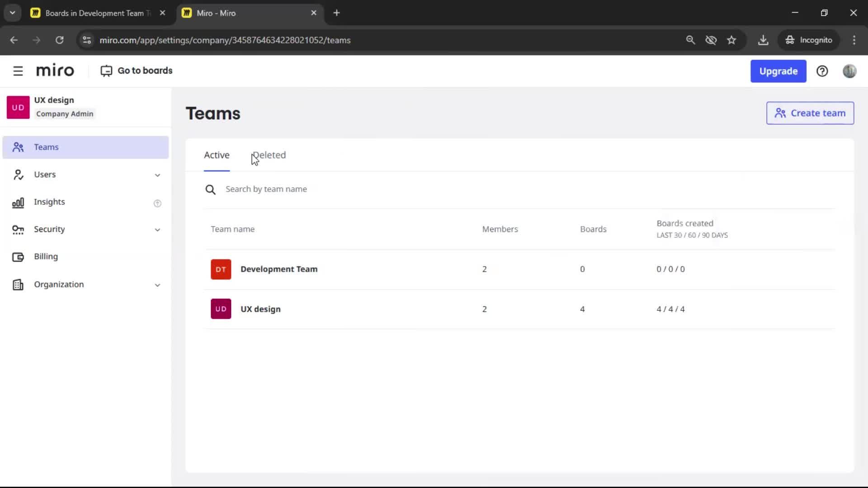Open Insights in the sidebar

tap(85, 202)
